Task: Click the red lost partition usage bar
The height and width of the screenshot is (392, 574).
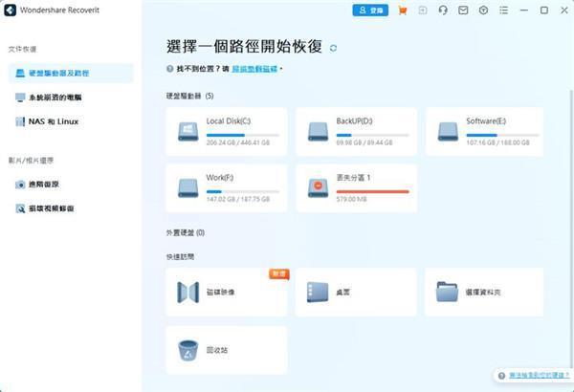Action: pos(373,191)
